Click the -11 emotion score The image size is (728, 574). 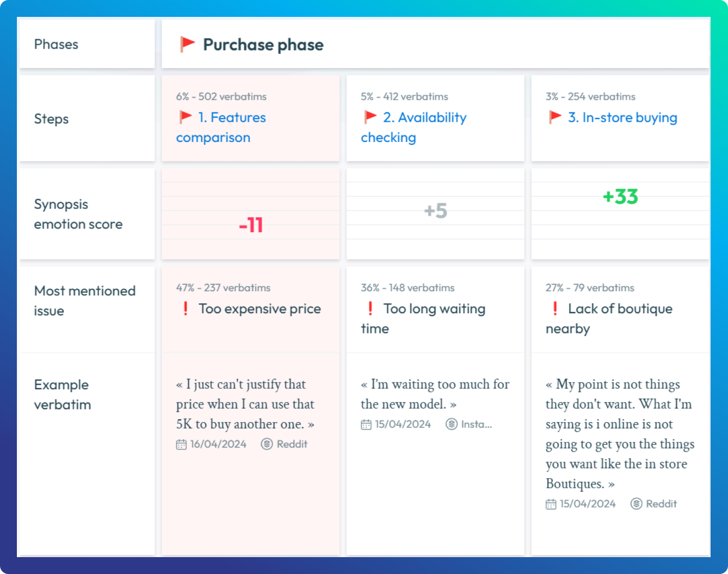[250, 225]
